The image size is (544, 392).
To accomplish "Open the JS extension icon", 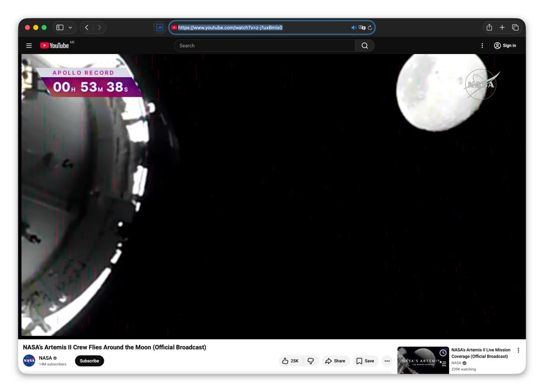I will click(160, 27).
